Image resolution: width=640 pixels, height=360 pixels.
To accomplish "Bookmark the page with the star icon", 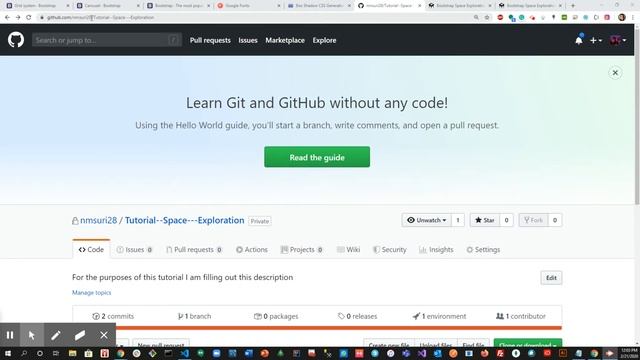I will 487,18.
